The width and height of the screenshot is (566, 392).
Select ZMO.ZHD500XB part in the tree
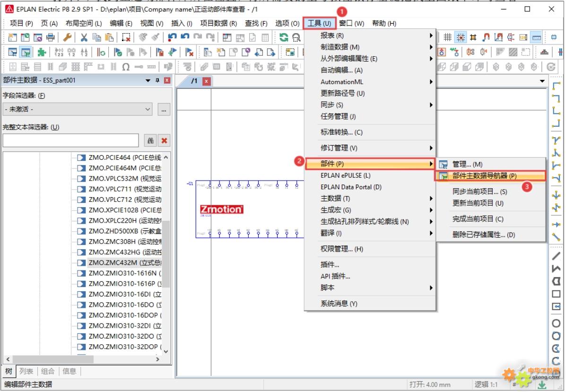[125, 231]
